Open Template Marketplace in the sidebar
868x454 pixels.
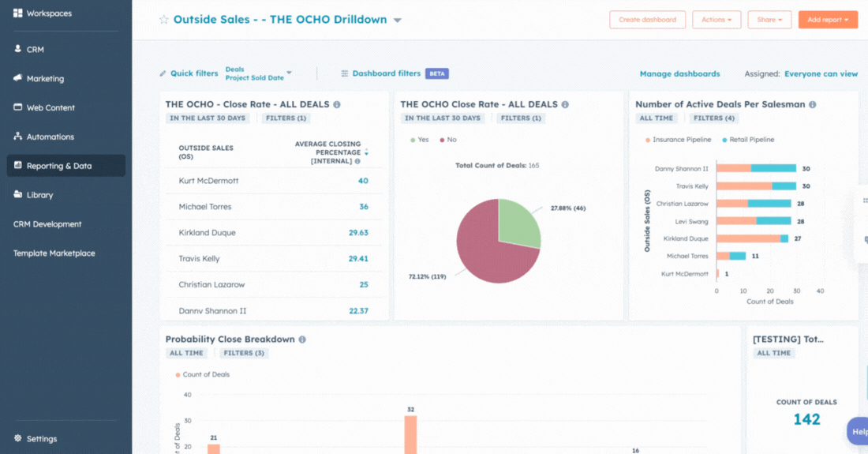[x=54, y=253]
